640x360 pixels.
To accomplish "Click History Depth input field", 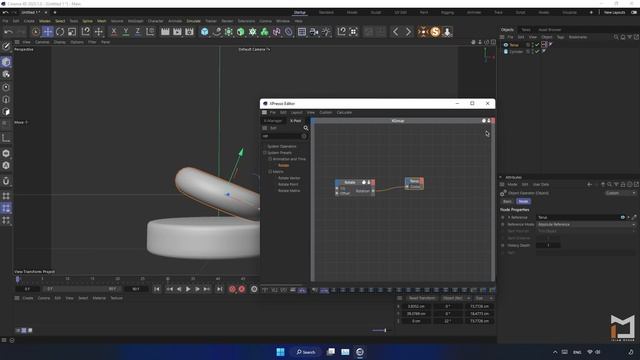I will pos(548,245).
